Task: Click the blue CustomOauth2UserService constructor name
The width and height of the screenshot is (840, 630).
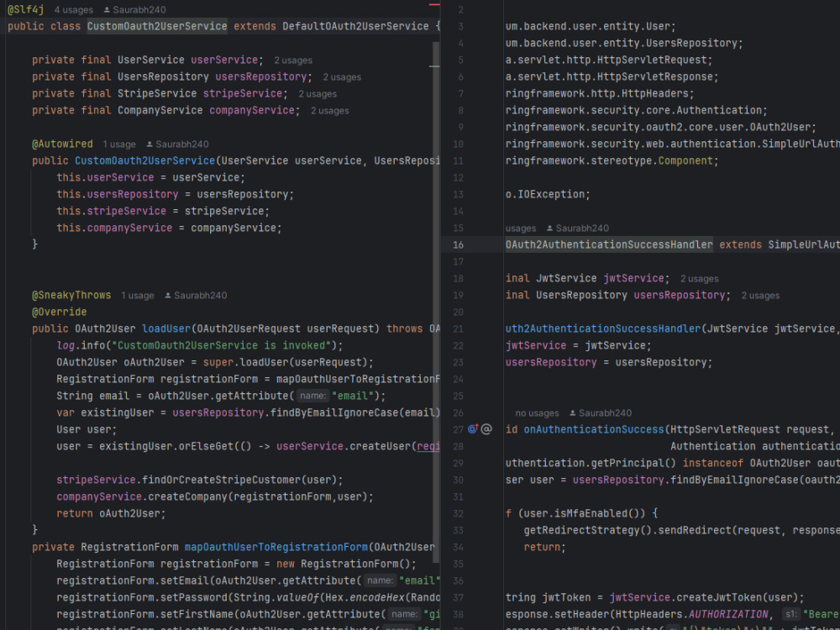Action: 144,160
